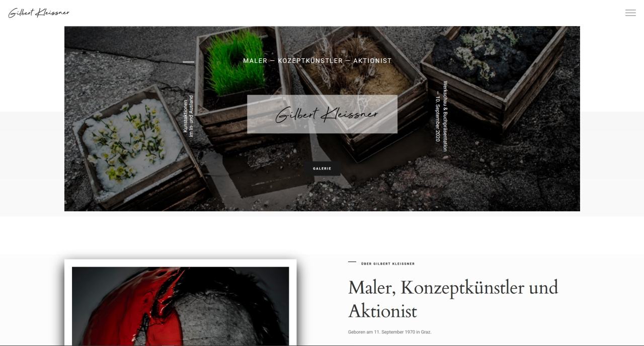Click the white dash above Kunstaktionen text
The image size is (644, 346).
(188, 62)
